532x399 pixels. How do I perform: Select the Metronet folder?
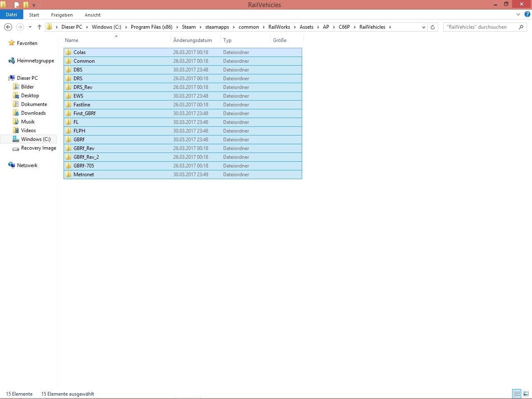click(x=84, y=175)
